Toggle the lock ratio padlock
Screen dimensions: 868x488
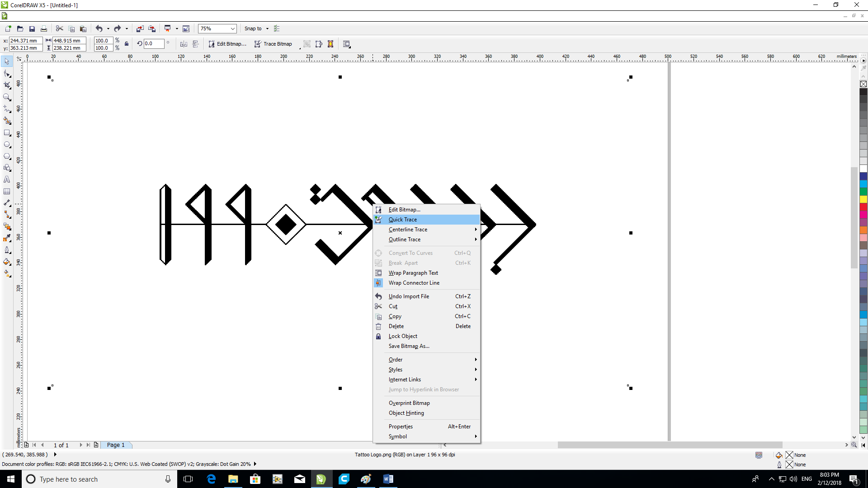tap(127, 44)
